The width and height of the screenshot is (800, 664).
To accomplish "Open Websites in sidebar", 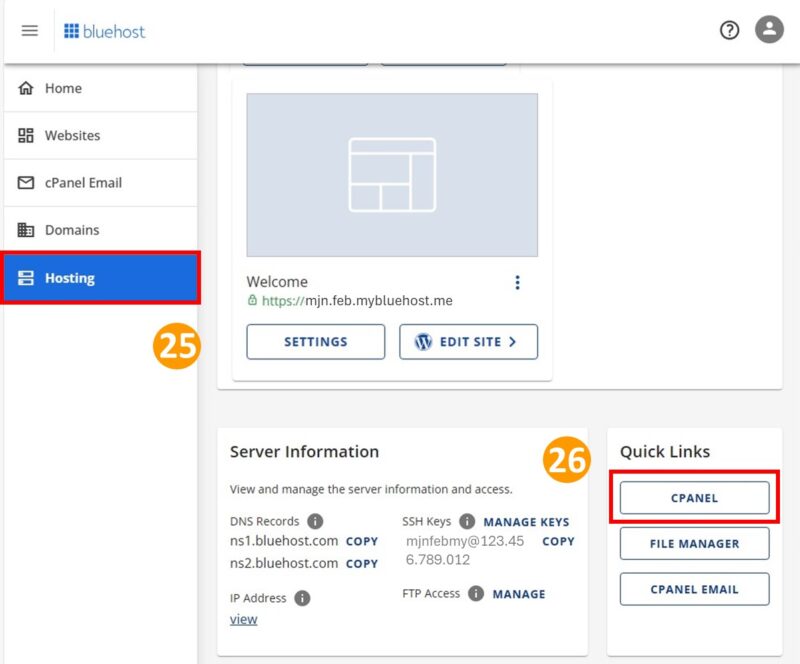I will click(x=101, y=135).
